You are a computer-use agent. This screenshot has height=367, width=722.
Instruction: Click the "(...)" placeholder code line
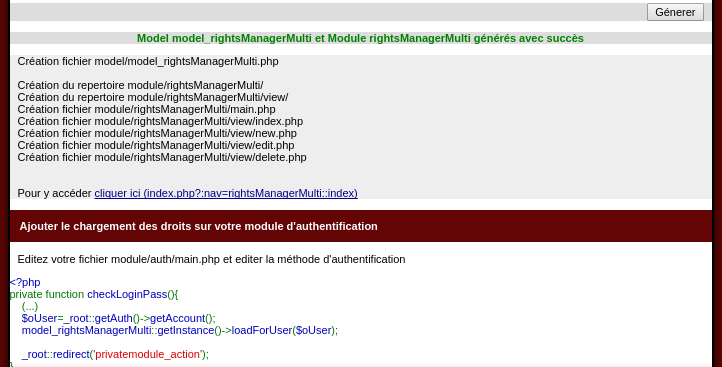click(30, 306)
